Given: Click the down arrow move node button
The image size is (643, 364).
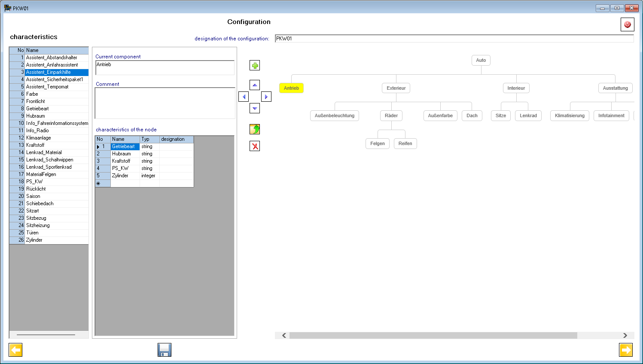Looking at the screenshot, I should 255,109.
